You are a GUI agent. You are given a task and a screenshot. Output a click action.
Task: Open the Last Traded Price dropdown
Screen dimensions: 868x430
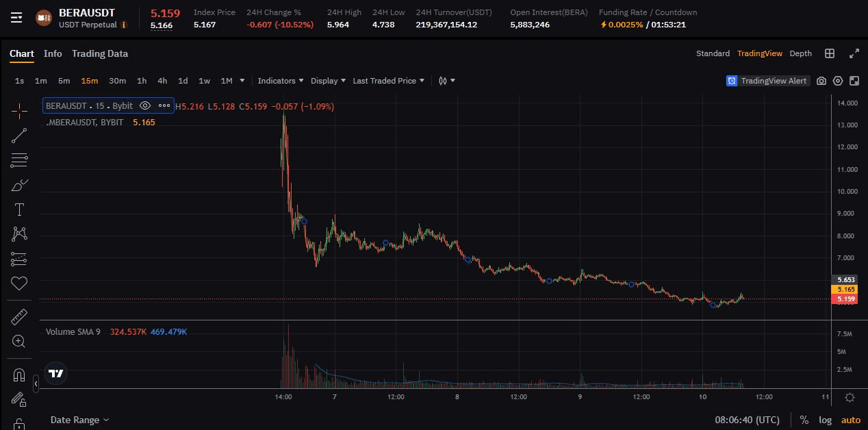point(388,81)
